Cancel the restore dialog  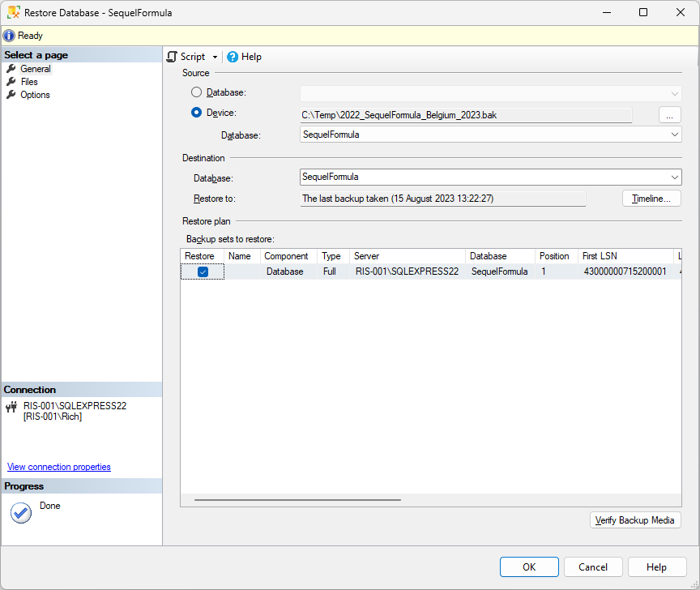tap(593, 566)
